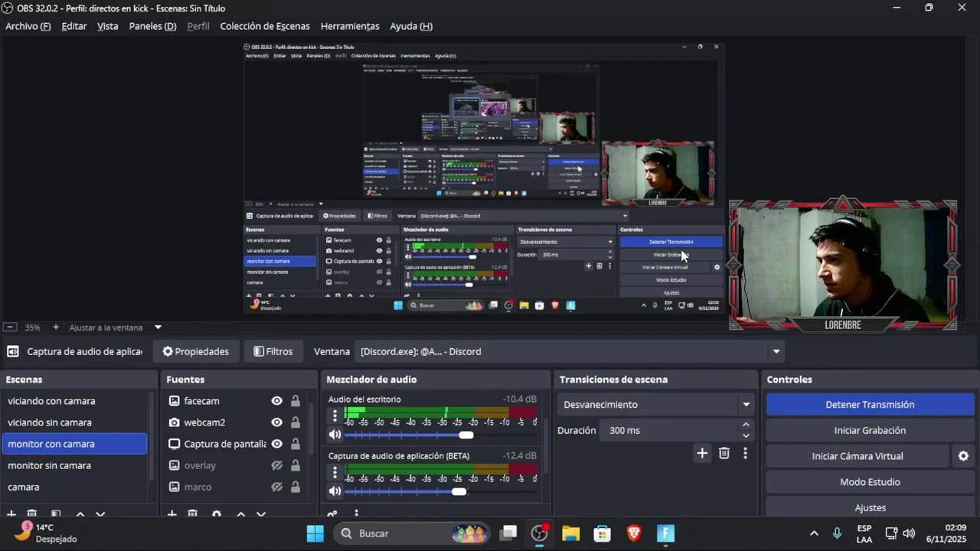The image size is (980, 551).
Task: Open Ayuda menu
Action: pos(411,26)
